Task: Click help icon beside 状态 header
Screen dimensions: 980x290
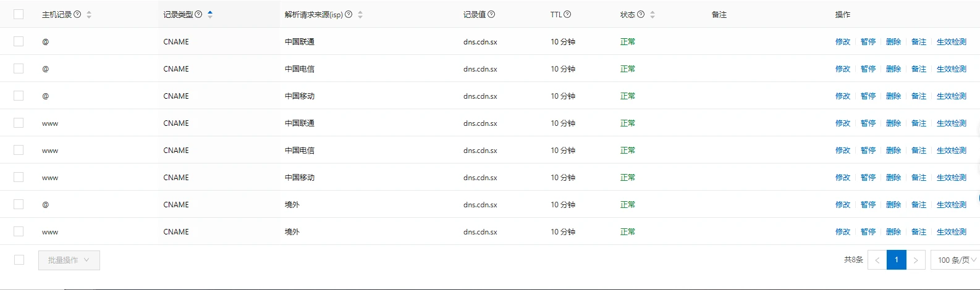Action: pos(641,14)
